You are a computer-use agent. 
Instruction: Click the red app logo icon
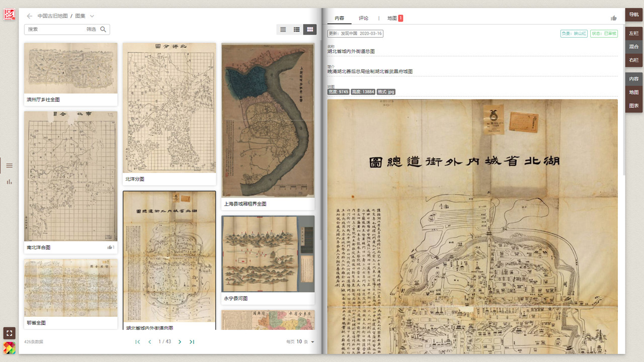9,15
